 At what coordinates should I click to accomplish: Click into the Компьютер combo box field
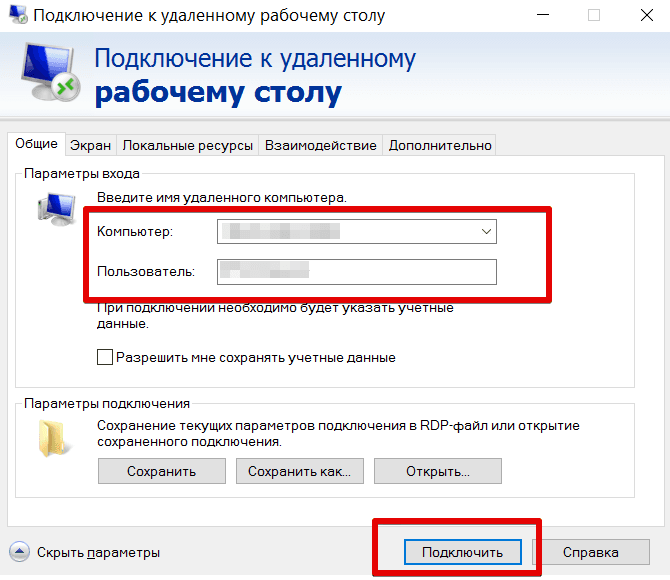click(x=357, y=232)
